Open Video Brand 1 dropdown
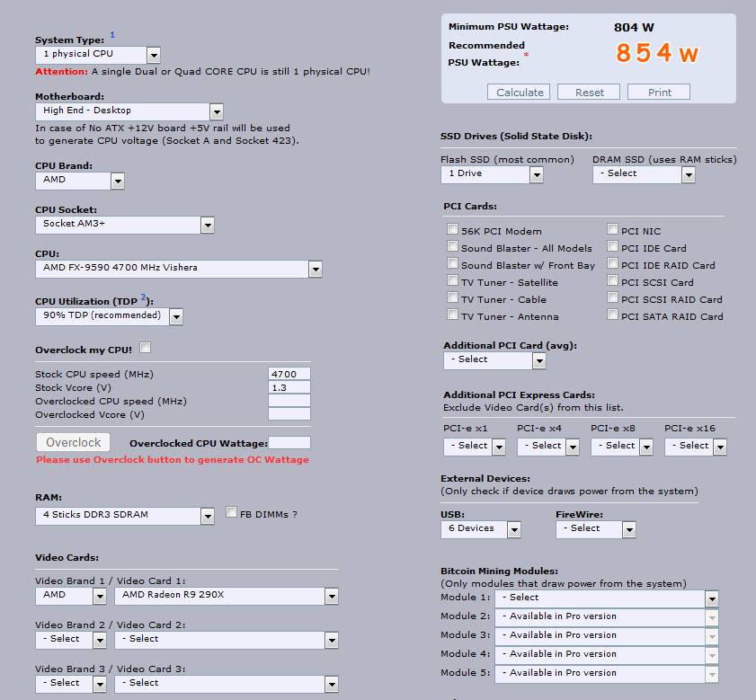This screenshot has height=700, width=756. click(71, 596)
